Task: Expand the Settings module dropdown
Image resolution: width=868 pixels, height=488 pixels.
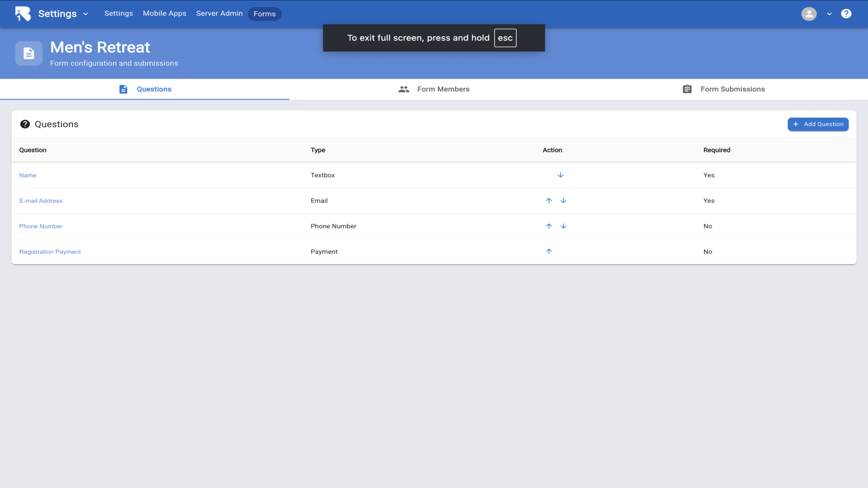Action: pos(85,14)
